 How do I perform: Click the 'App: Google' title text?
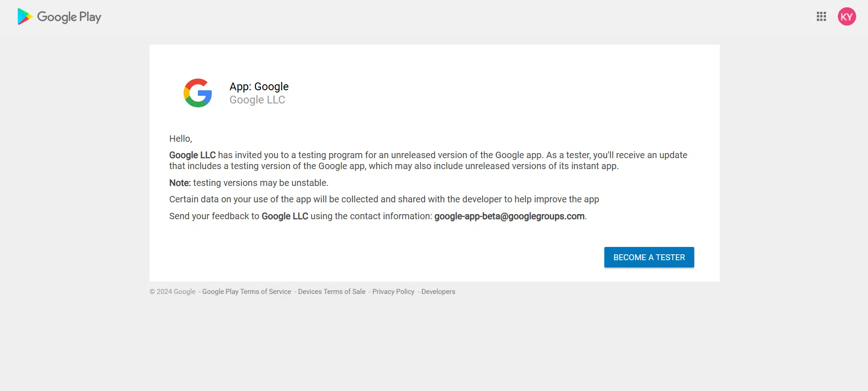(x=259, y=87)
